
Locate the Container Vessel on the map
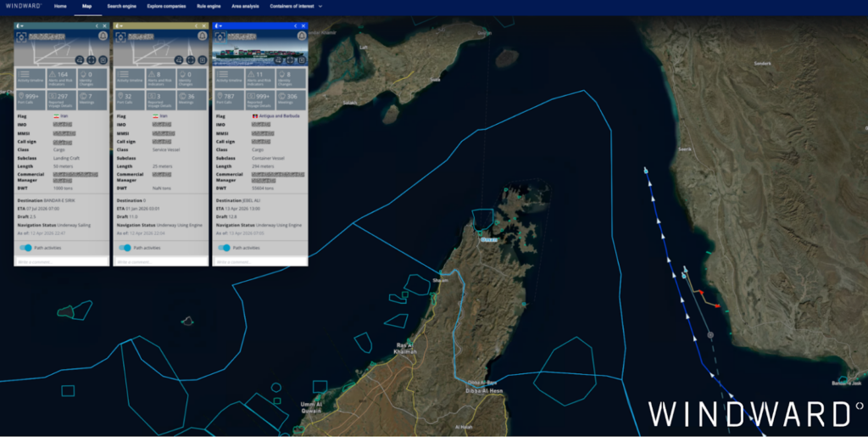point(220,36)
